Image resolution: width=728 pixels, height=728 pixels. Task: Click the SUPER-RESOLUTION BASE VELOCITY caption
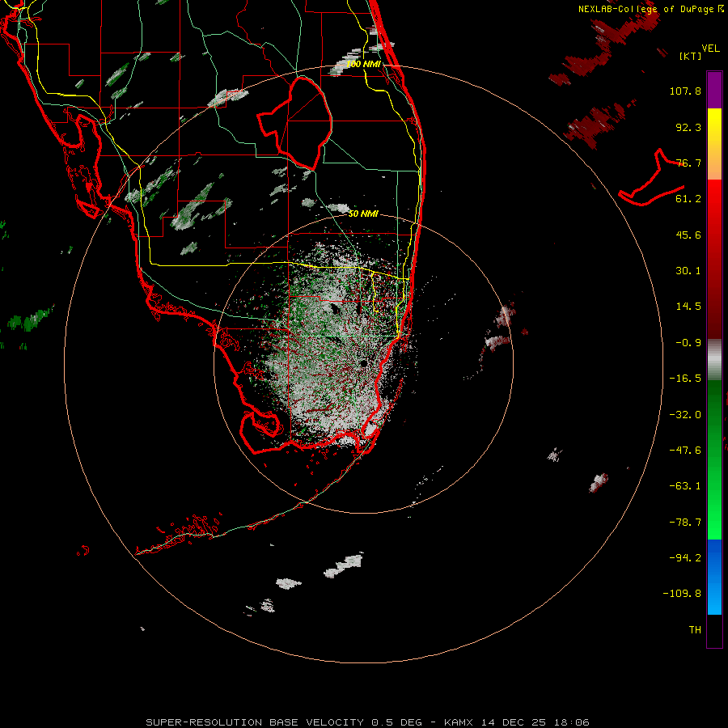[255, 722]
